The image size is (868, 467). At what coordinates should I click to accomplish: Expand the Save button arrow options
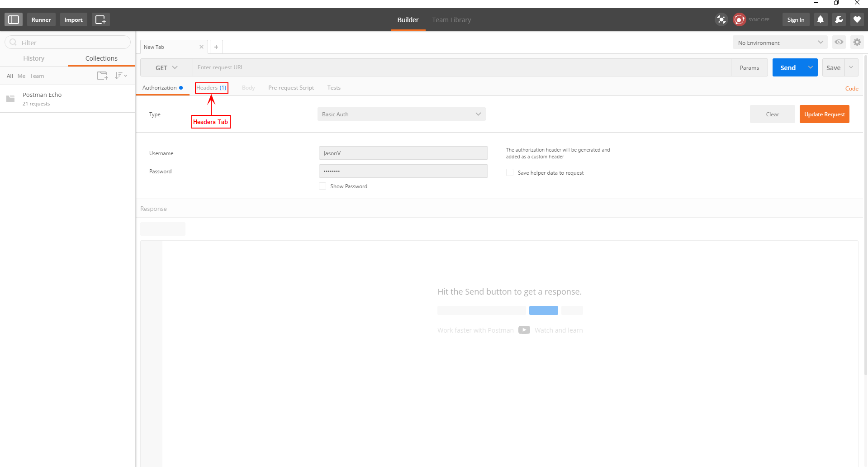851,67
